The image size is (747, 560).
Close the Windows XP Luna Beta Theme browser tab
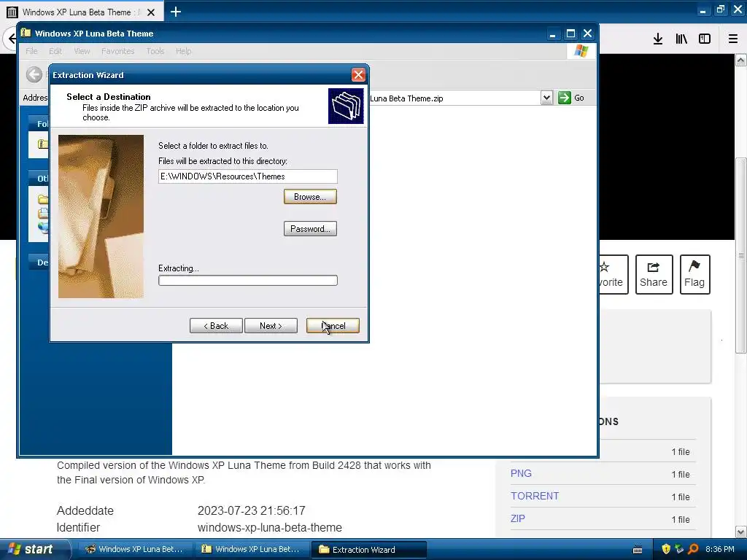click(151, 12)
